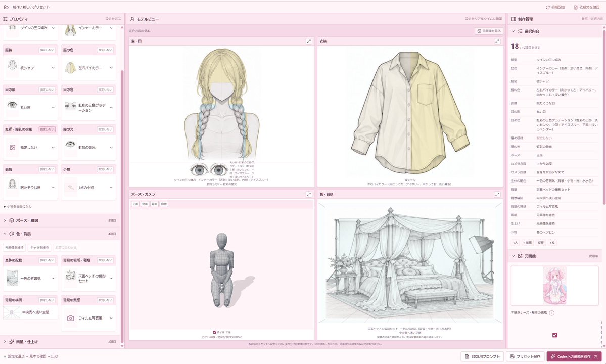
Task: Open the 眠たそうな目 expression dropdown
Action: click(30, 187)
